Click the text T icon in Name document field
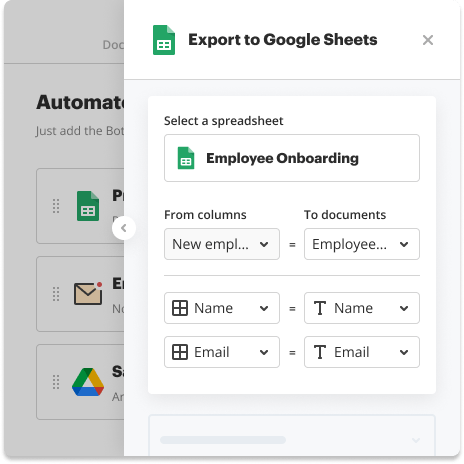 click(320, 308)
